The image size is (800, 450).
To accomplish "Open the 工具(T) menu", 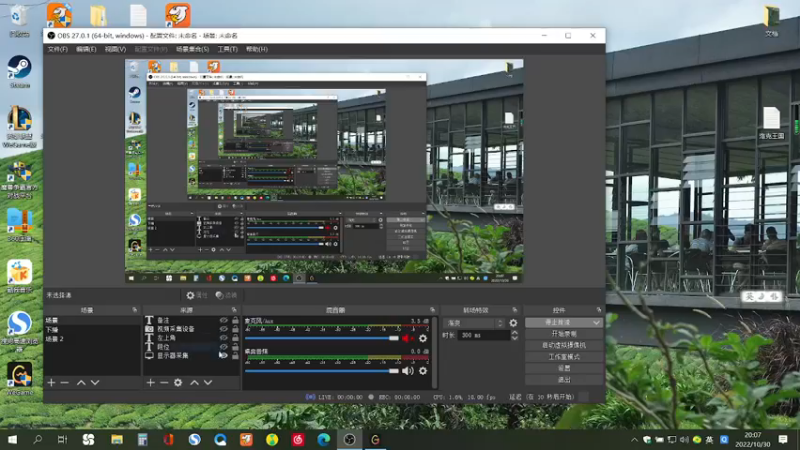I will 228,49.
